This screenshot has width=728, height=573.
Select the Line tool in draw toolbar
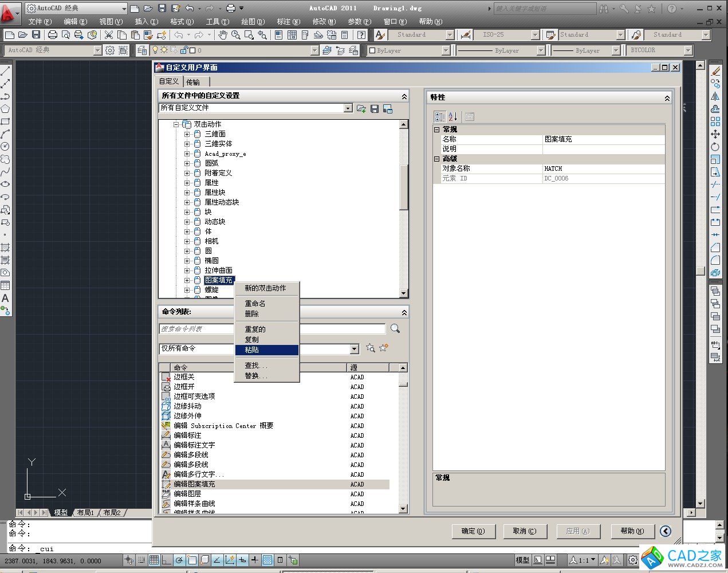5,71
